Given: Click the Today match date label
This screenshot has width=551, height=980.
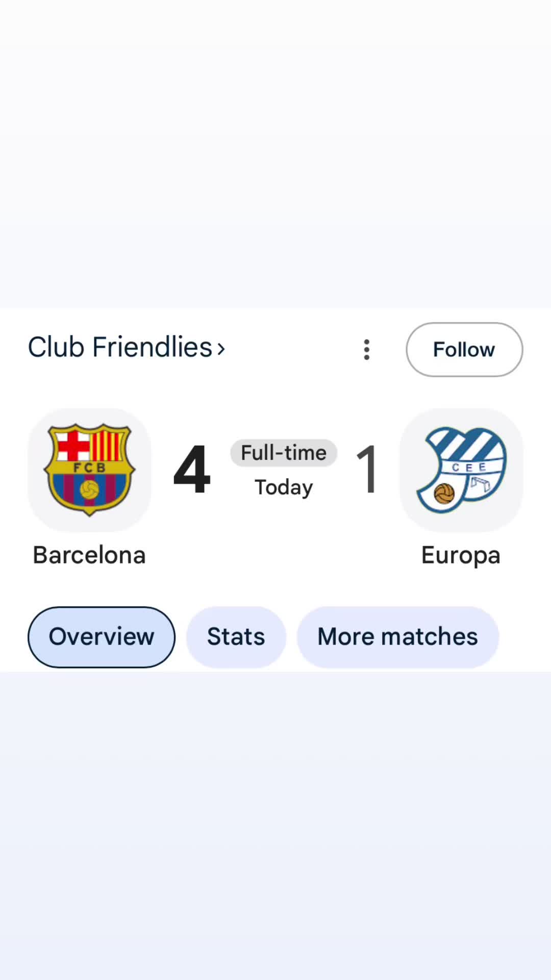Looking at the screenshot, I should pos(284,488).
